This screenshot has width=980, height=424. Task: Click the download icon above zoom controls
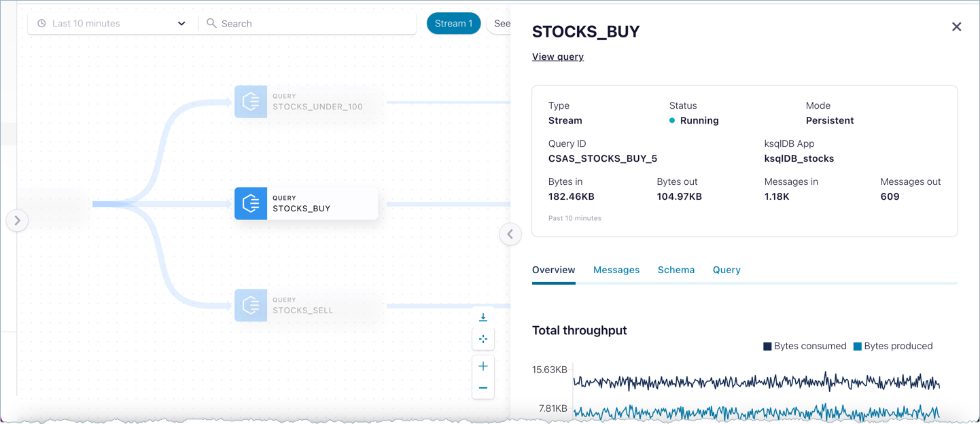[483, 317]
